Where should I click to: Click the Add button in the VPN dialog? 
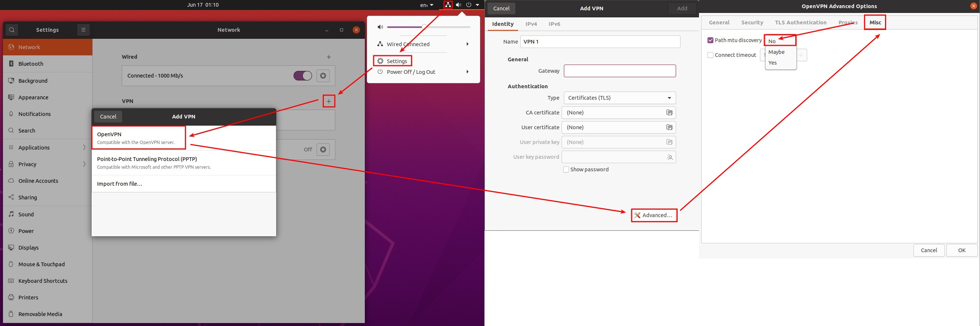682,8
